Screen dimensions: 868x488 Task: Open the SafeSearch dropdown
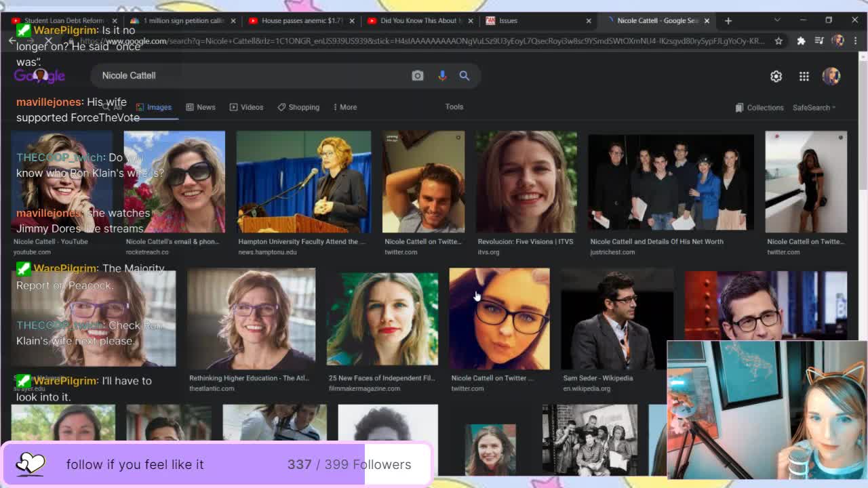(x=814, y=108)
